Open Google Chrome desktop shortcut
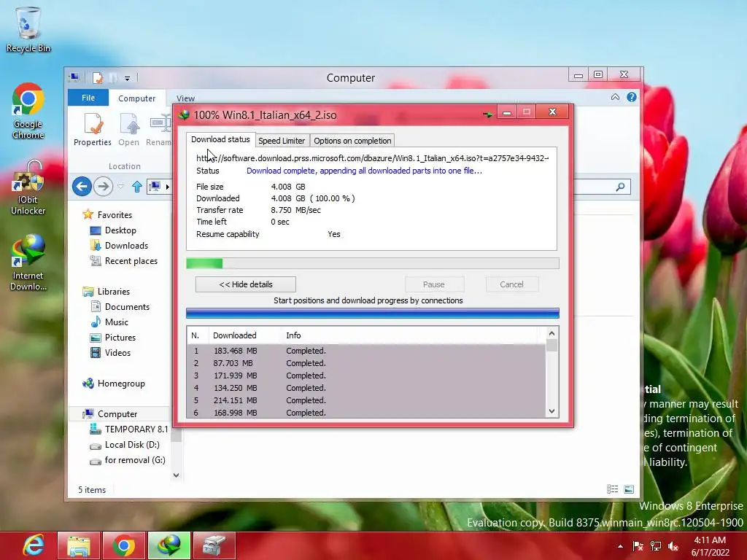The width and height of the screenshot is (747, 560). (28, 111)
